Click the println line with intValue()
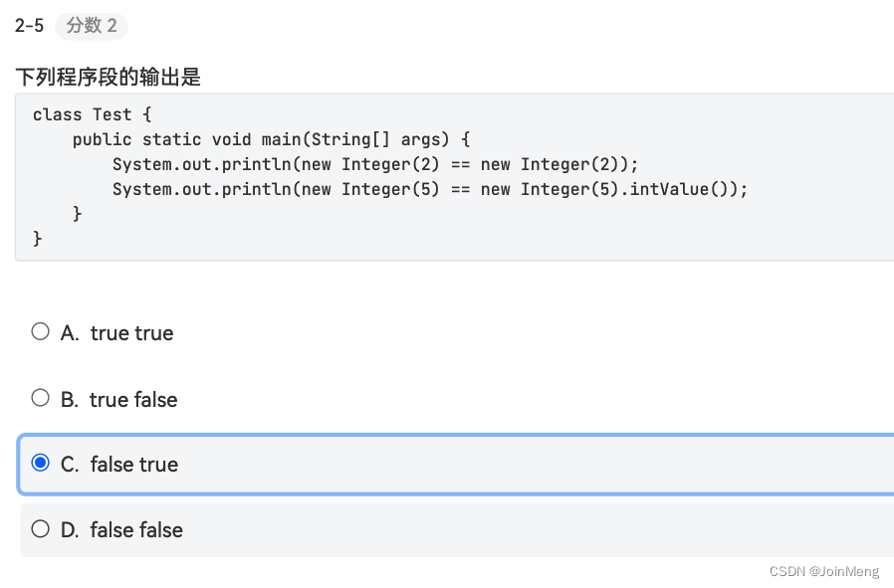Screen dimensions: 894x588 click(x=430, y=189)
